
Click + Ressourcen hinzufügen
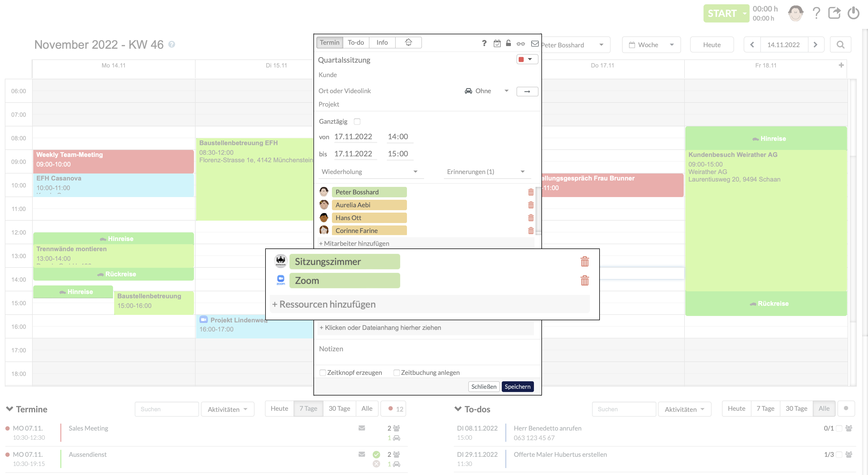click(x=429, y=304)
